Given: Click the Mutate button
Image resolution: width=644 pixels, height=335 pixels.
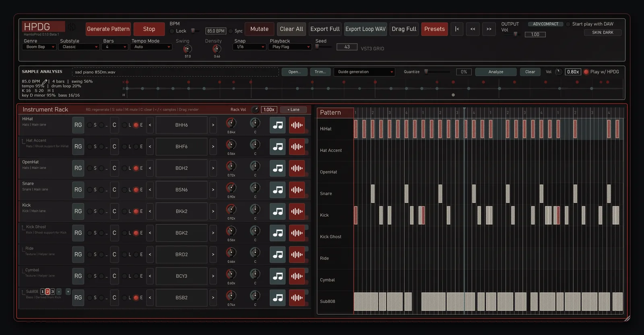Looking at the screenshot, I should coord(260,29).
